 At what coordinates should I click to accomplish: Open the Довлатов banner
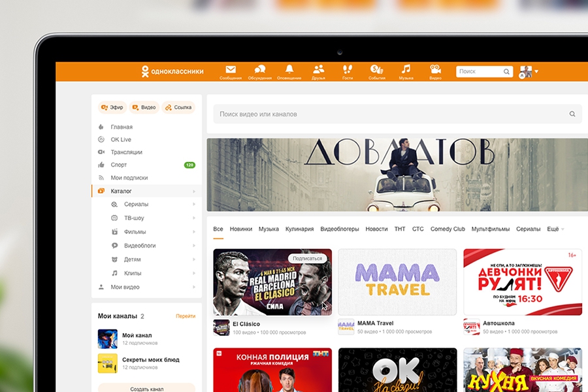(397, 175)
